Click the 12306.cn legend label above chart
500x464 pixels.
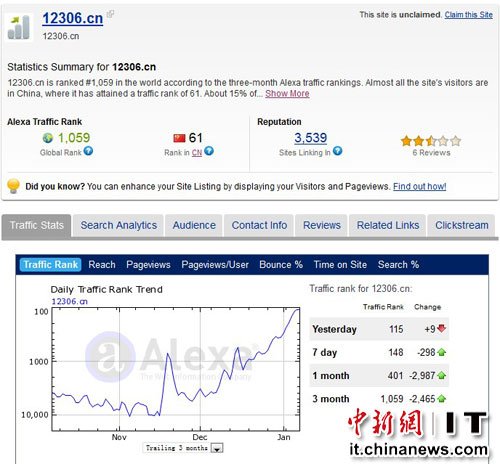69,301
